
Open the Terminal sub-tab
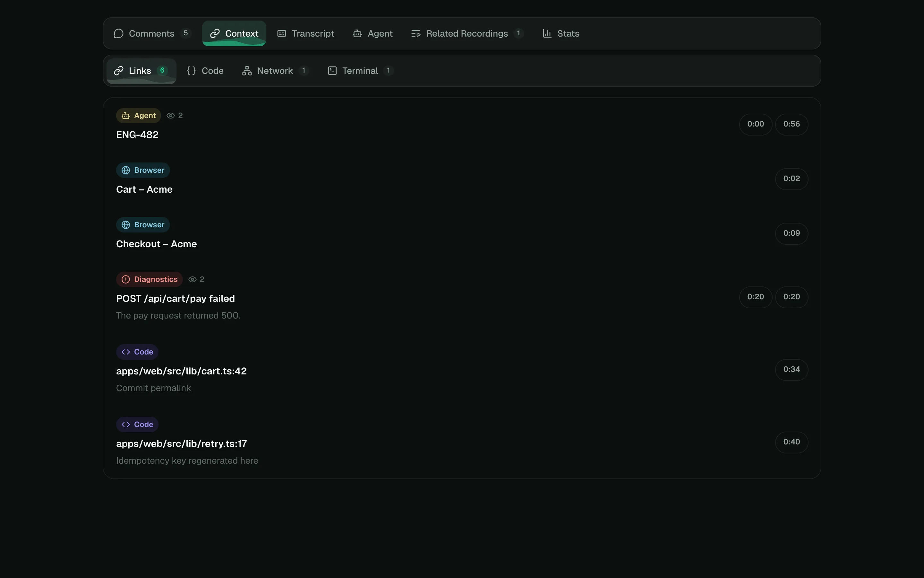tap(360, 71)
